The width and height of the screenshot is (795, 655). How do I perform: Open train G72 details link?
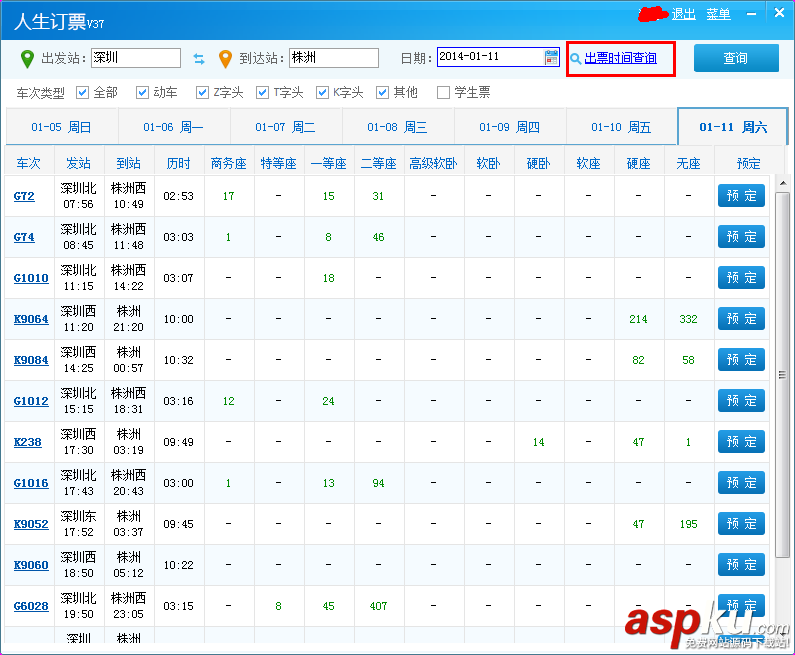24,196
